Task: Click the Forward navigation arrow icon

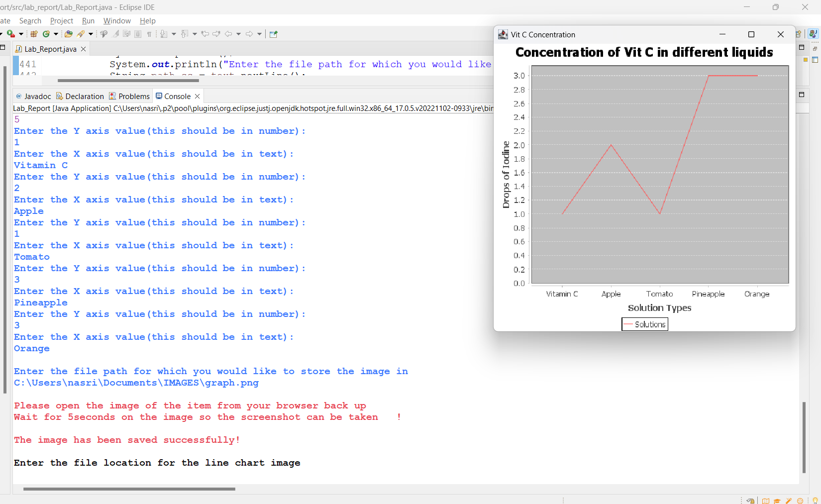Action: point(249,34)
